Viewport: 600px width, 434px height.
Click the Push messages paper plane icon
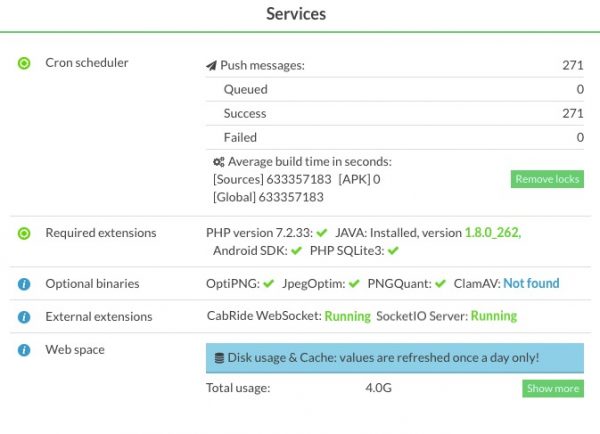click(x=211, y=66)
